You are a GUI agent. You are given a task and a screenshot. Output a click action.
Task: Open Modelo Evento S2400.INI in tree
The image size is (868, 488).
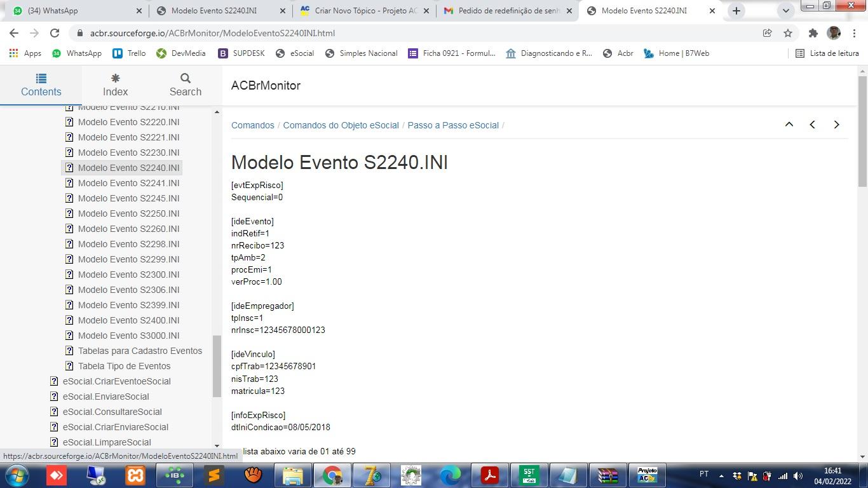128,320
